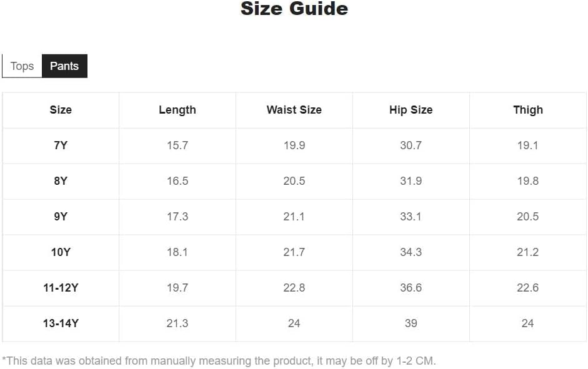Click the 33.1 hip value for 9Y

[411, 217]
